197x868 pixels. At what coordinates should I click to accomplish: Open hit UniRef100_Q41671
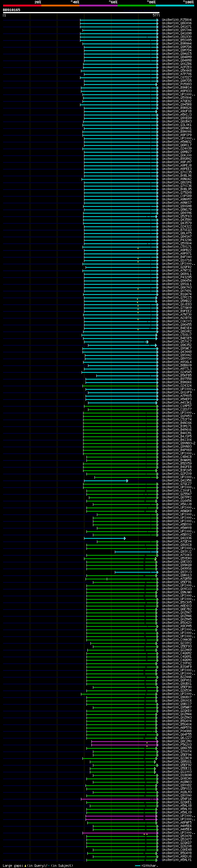(x=176, y=26)
